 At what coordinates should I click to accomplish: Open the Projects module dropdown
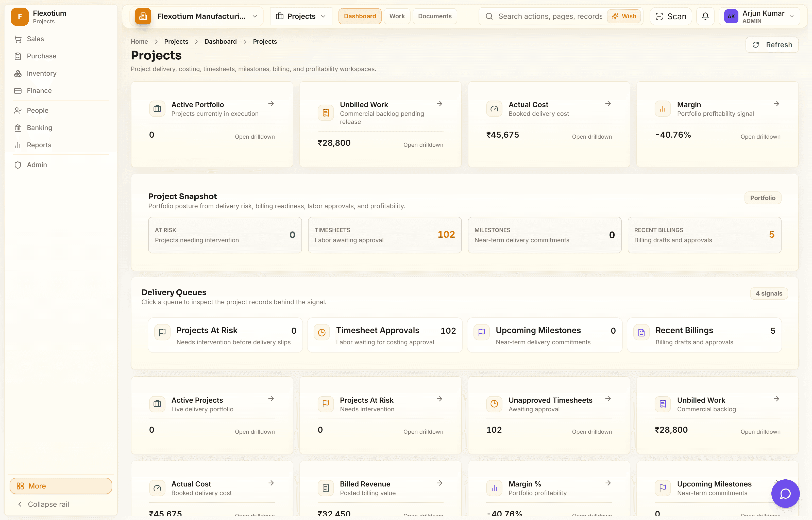click(301, 16)
